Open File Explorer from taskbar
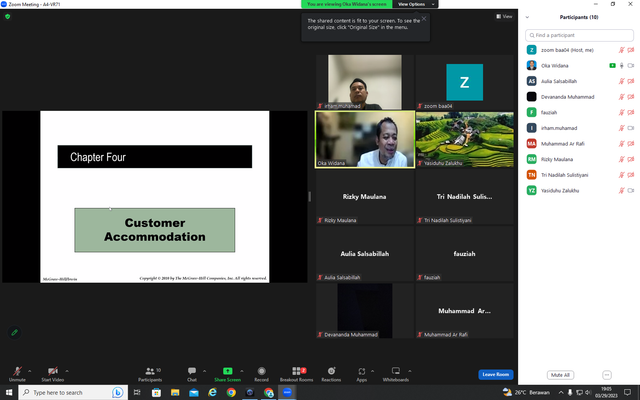The height and width of the screenshot is (400, 640). [175, 392]
